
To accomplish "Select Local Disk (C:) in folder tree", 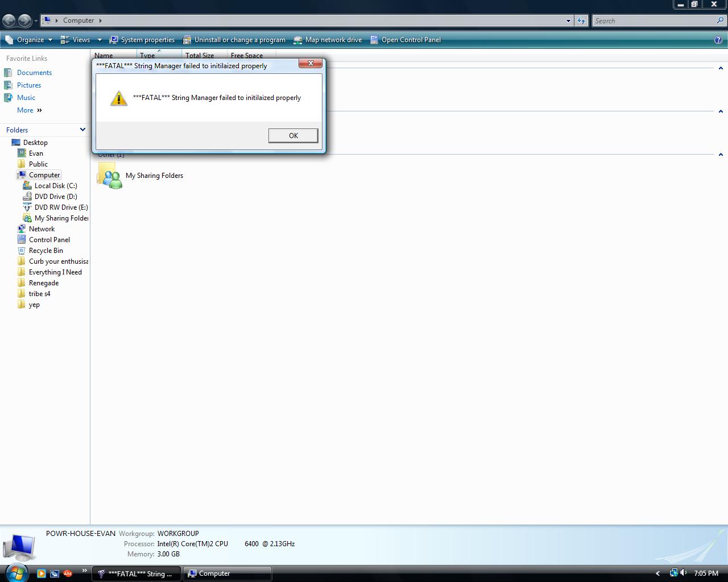I will tap(55, 186).
